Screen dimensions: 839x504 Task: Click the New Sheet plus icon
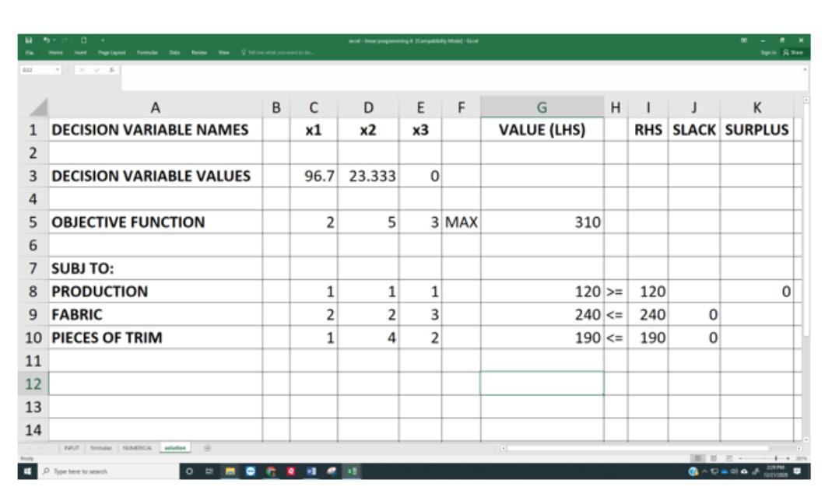click(207, 448)
